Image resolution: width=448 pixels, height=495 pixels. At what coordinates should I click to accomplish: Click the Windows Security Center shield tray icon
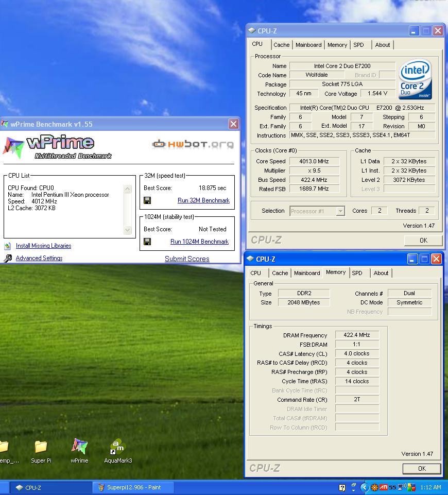[x=411, y=487]
